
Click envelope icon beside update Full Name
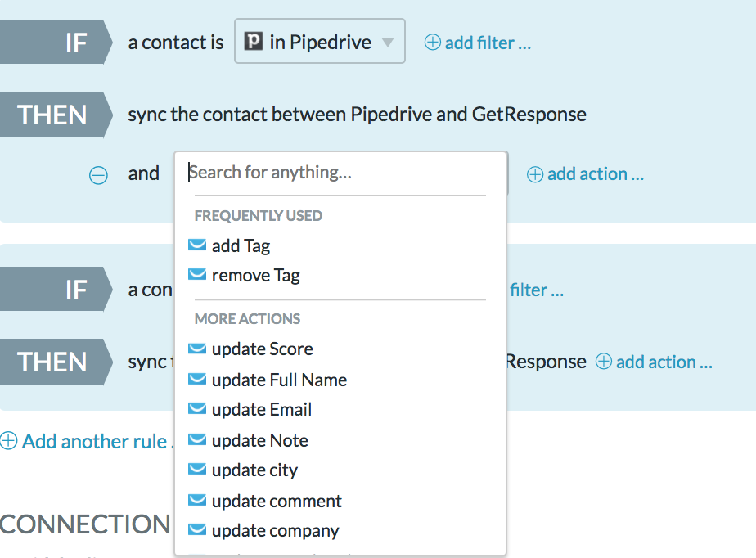(196, 379)
